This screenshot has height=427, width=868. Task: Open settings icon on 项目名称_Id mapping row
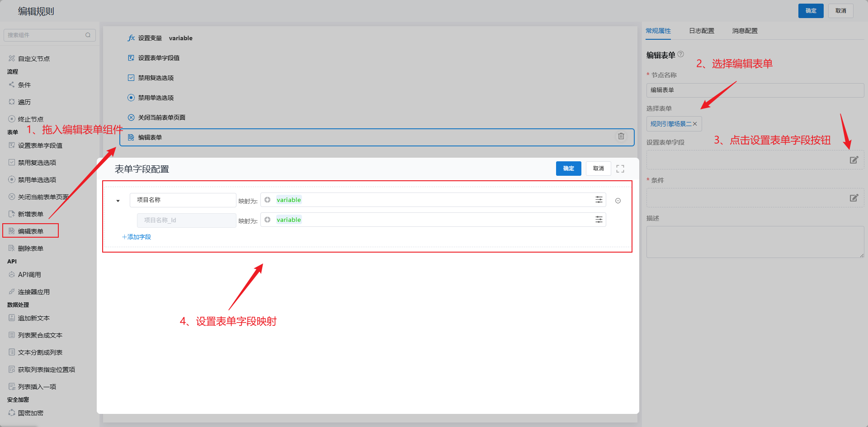[x=599, y=220]
